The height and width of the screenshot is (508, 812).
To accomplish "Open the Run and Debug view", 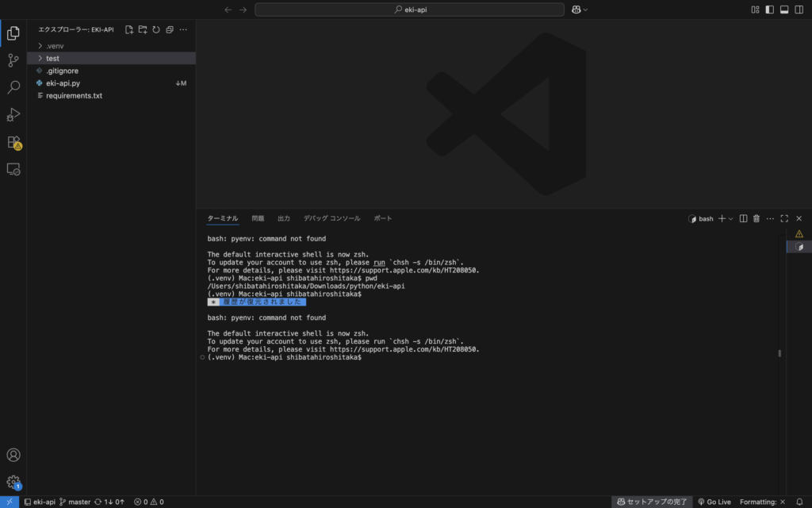I will coord(13,114).
